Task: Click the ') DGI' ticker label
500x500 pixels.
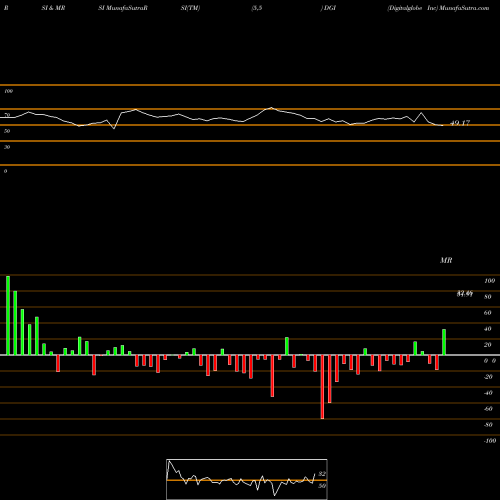Action: click(x=328, y=8)
